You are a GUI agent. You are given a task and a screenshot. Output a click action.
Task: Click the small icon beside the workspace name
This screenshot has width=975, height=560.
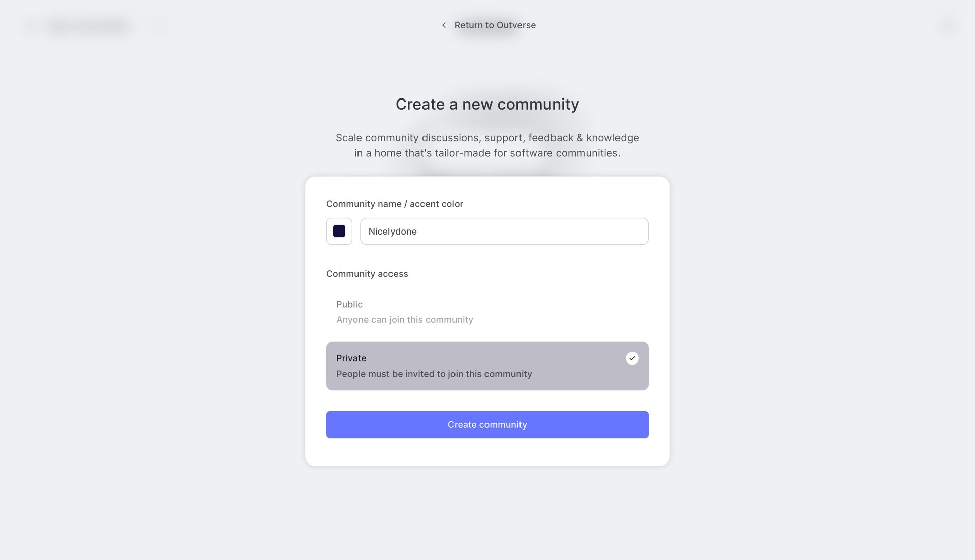[160, 25]
